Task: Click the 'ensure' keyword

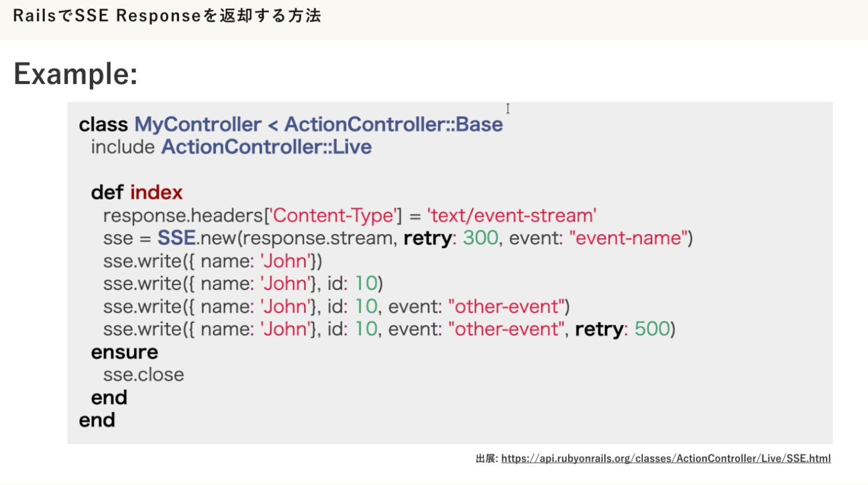Action: pyautogui.click(x=124, y=352)
